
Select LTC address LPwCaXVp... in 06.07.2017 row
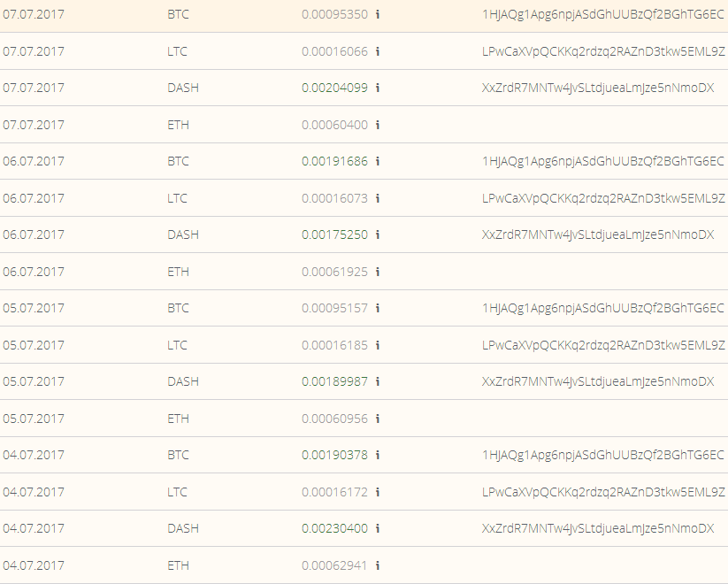(603, 198)
